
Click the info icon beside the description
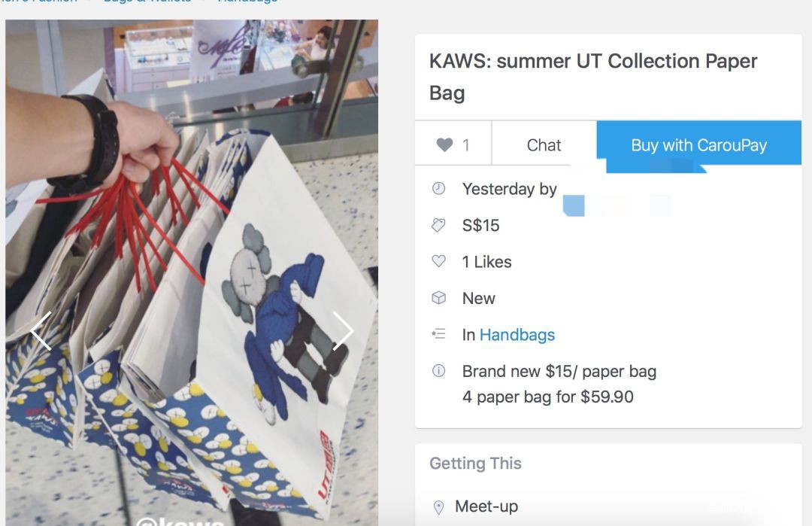[438, 370]
